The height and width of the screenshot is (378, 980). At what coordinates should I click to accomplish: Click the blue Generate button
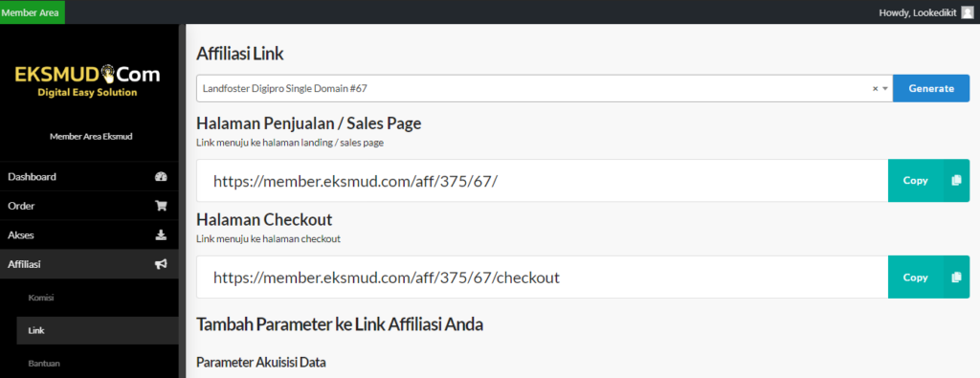tap(931, 89)
